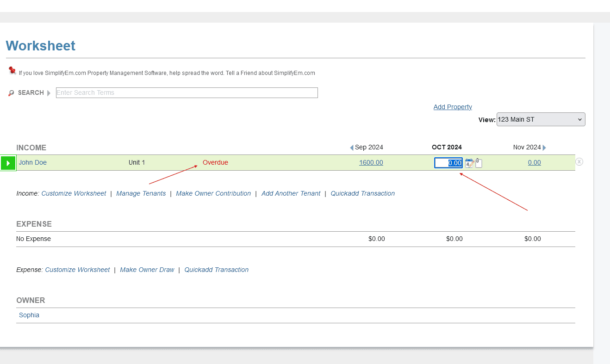The width and height of the screenshot is (610, 364).
Task: Open tenant John Doe
Action: tap(33, 162)
